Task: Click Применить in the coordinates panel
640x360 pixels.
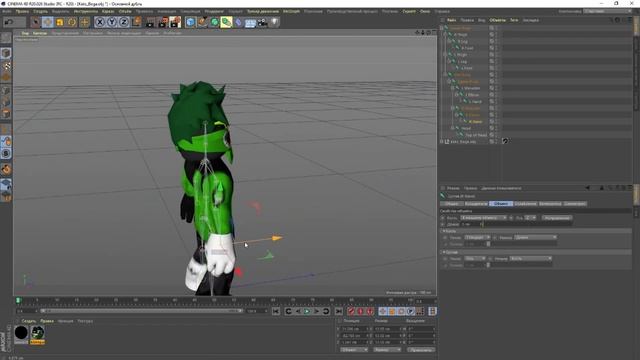Action: pos(420,350)
